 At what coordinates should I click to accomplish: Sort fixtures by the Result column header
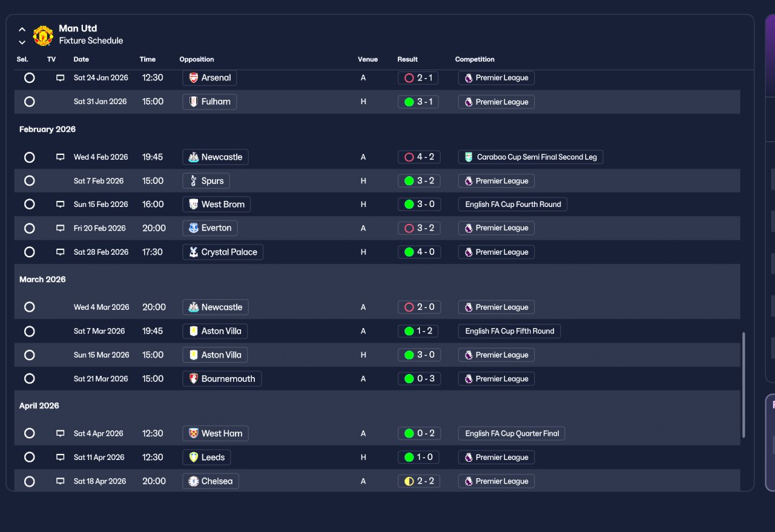pyautogui.click(x=407, y=59)
